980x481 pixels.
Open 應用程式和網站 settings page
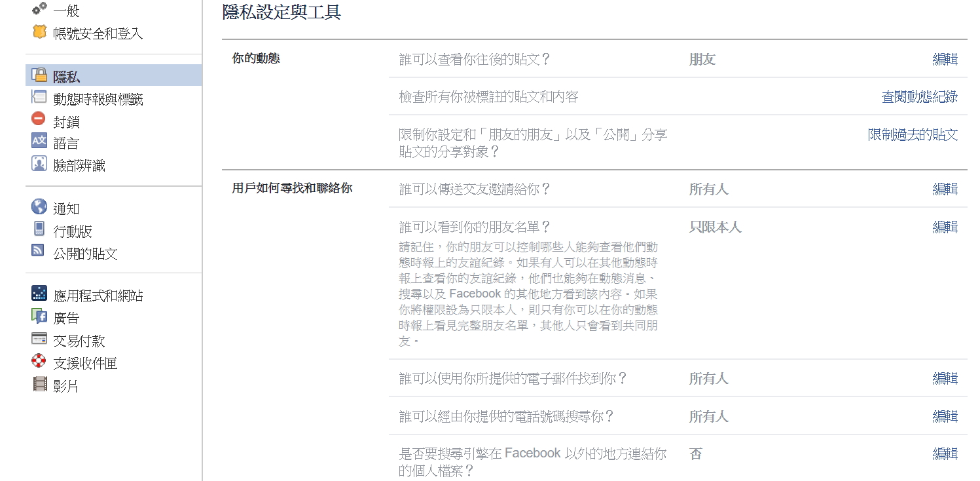[x=98, y=296]
